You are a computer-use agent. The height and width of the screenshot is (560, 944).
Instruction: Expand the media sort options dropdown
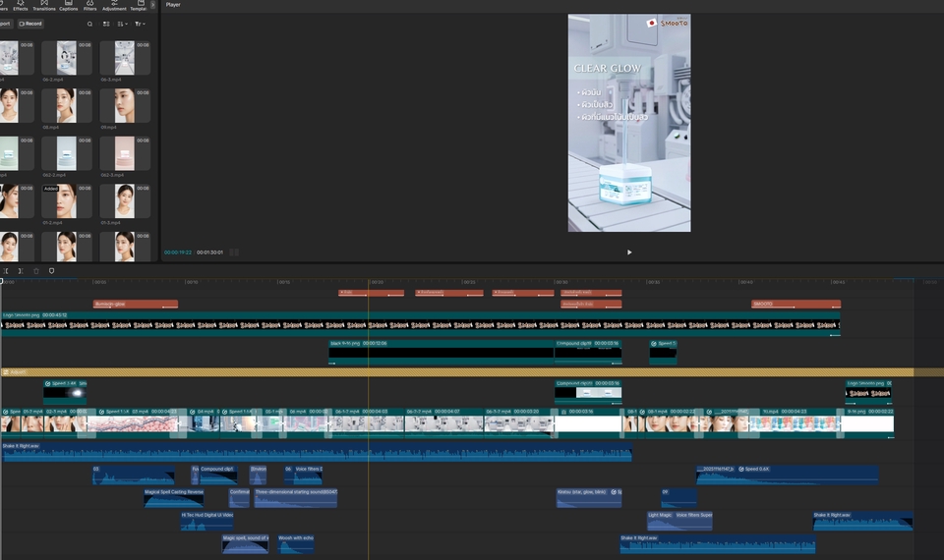click(123, 24)
